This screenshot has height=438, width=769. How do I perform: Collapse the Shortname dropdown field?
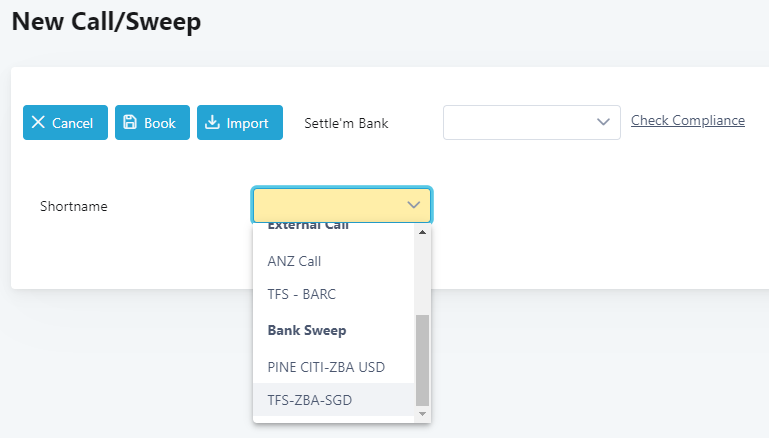point(342,205)
